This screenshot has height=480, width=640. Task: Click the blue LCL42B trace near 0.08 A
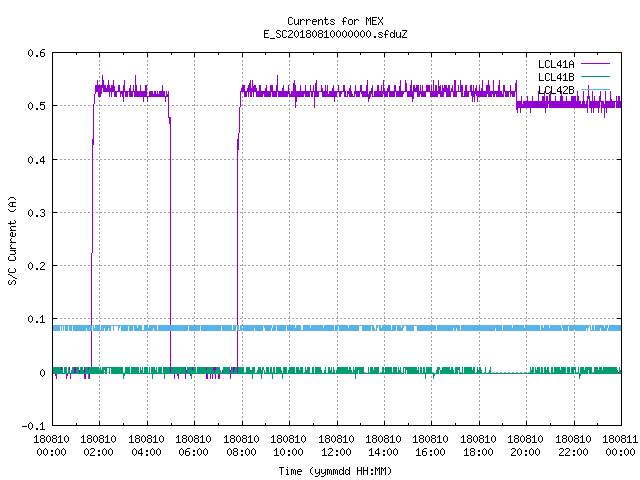[x=337, y=328]
